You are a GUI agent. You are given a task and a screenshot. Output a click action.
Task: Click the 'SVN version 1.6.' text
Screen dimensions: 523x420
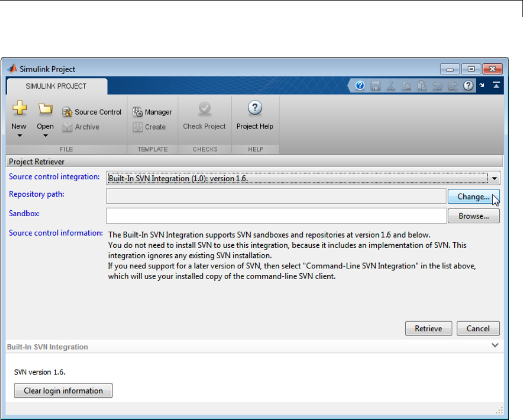(40, 372)
